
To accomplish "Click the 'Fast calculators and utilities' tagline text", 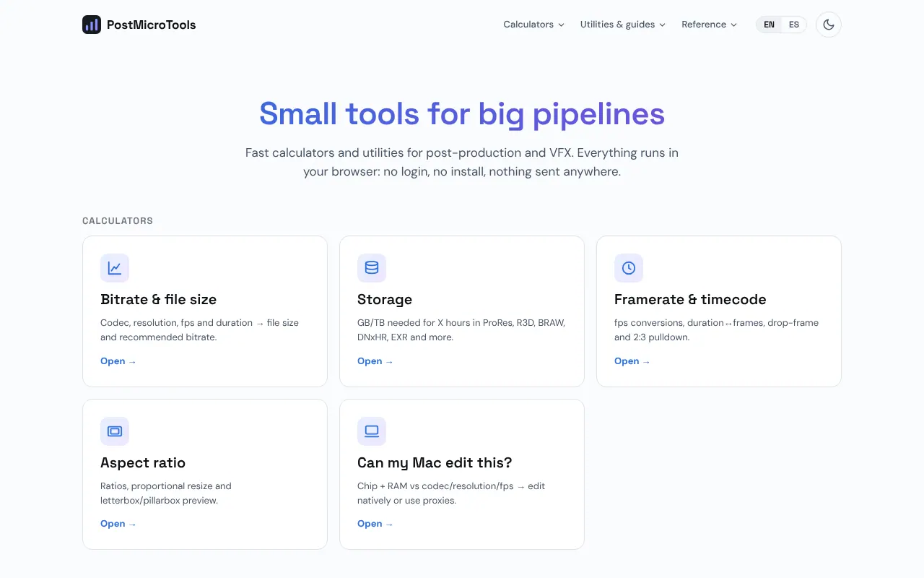I will click(x=462, y=163).
